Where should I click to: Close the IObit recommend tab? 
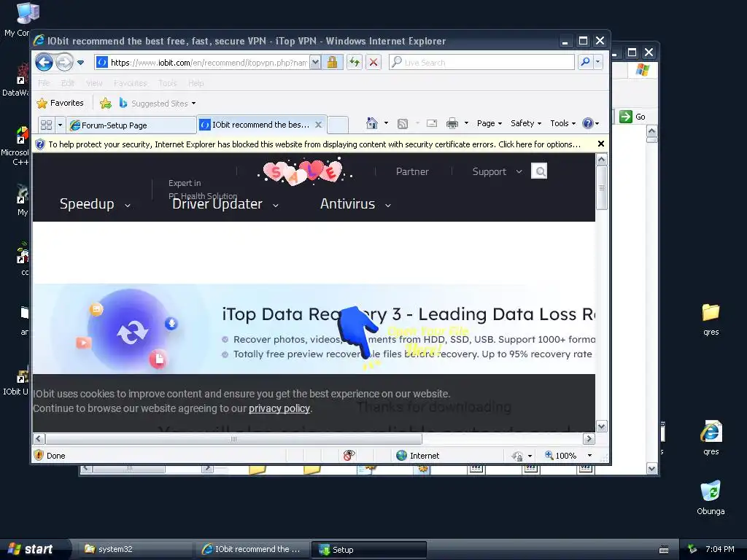(x=319, y=125)
